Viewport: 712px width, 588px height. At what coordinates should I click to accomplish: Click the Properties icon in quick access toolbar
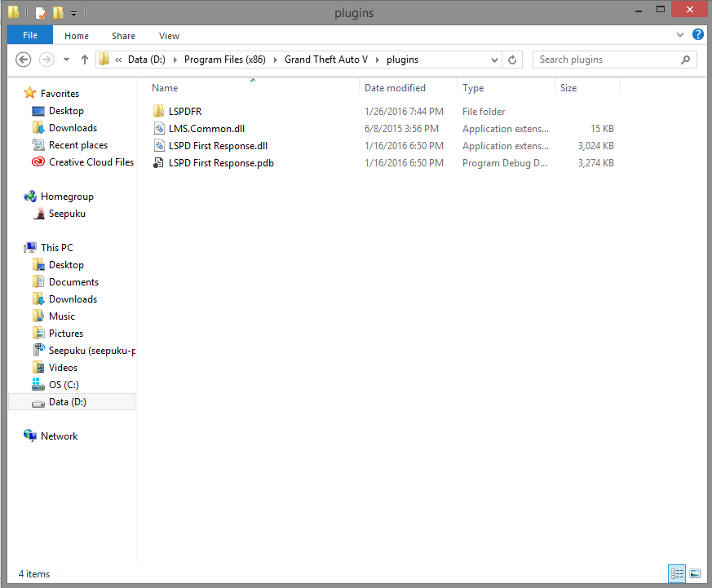[x=40, y=12]
